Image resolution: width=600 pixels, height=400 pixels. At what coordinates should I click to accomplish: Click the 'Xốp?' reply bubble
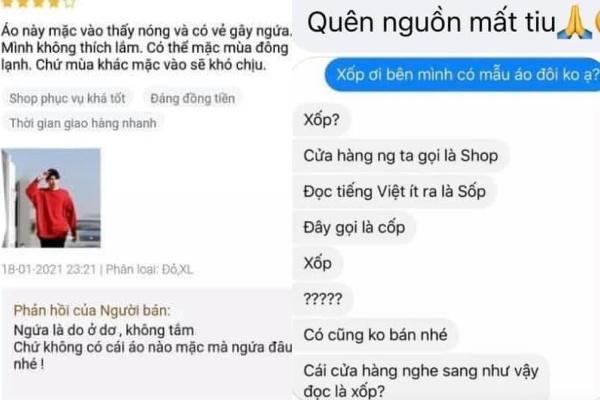(321, 120)
